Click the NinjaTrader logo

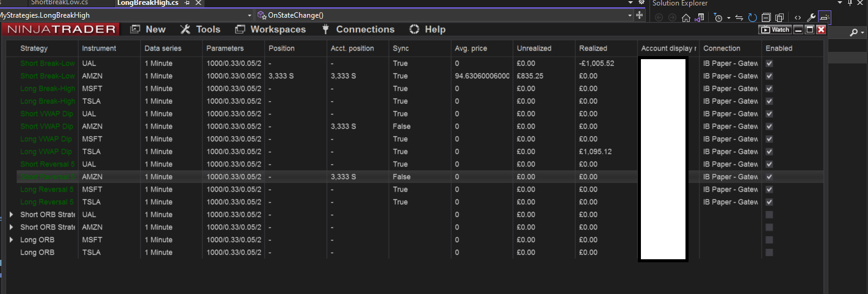point(61,29)
